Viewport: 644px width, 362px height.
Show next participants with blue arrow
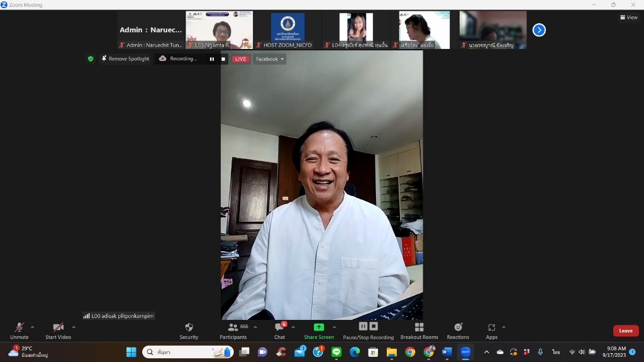[539, 30]
